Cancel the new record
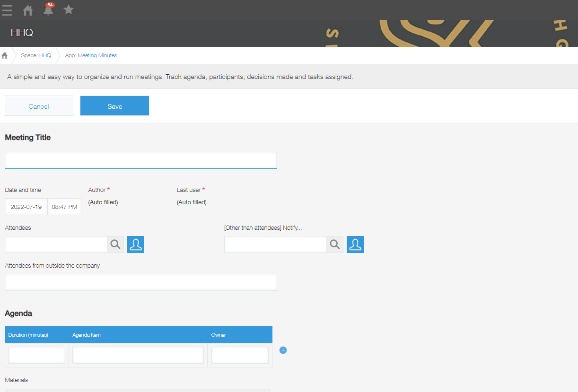Viewport: 578px width, 392px height. tap(39, 106)
